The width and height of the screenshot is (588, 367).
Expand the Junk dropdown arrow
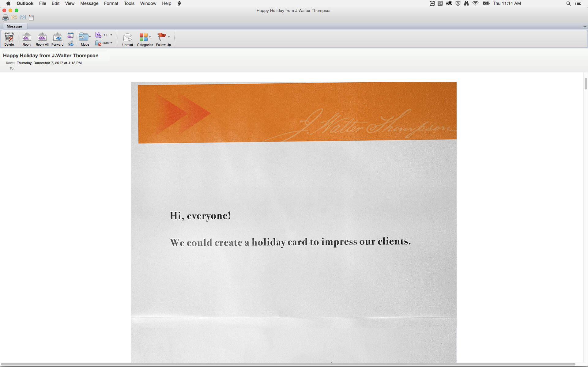pyautogui.click(x=111, y=43)
